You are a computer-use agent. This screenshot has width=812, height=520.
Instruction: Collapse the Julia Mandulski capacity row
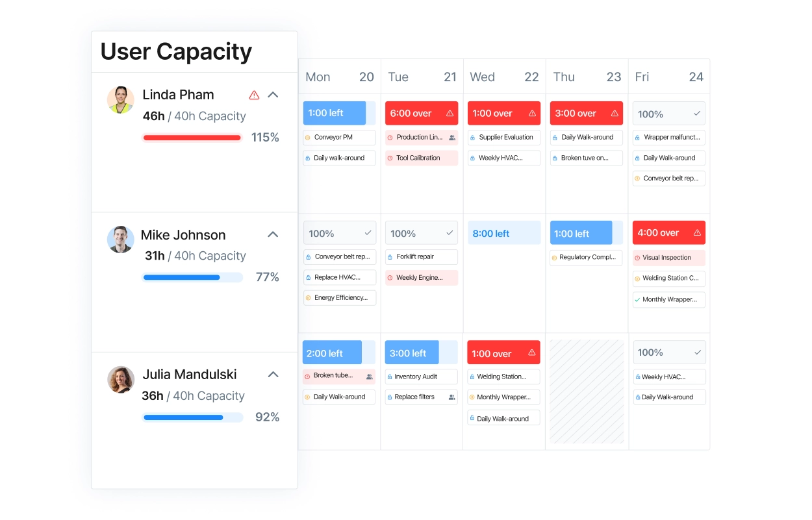[x=273, y=374]
